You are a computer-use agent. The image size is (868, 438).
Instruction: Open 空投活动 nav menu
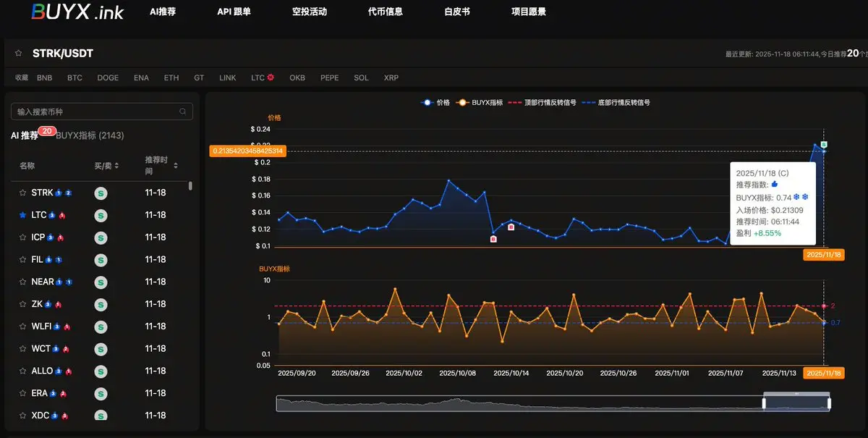coord(310,12)
